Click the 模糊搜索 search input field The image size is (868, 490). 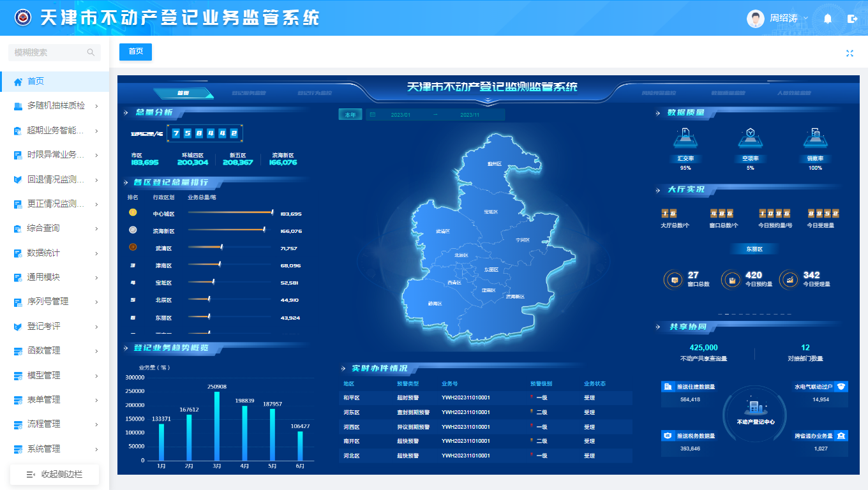click(x=48, y=52)
